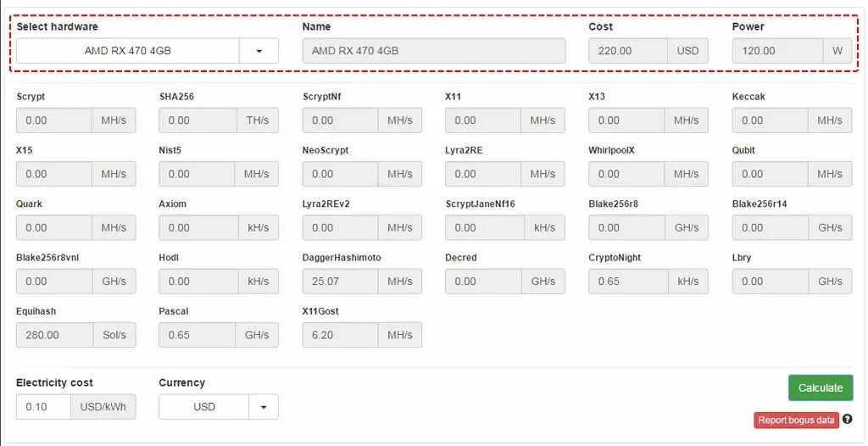The width and height of the screenshot is (868, 446).
Task: Click the Blake256r8vnl hashrate field
Action: click(x=54, y=282)
